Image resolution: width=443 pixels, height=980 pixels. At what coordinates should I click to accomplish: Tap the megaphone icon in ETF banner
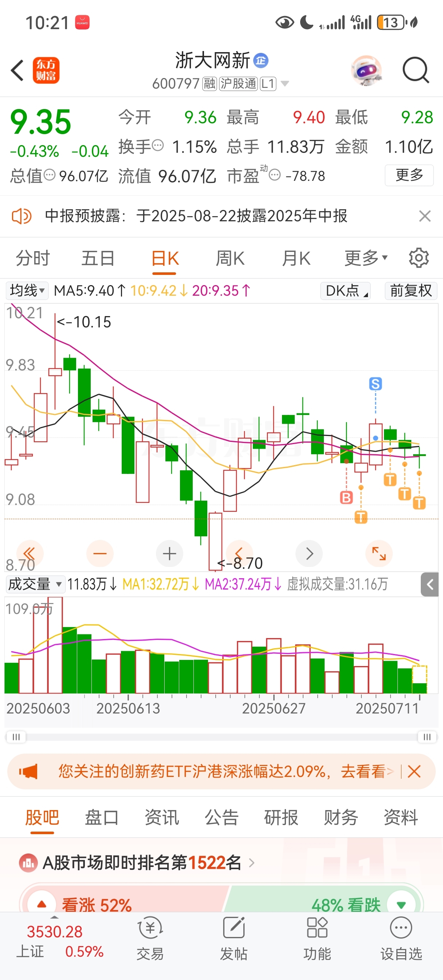click(x=28, y=771)
